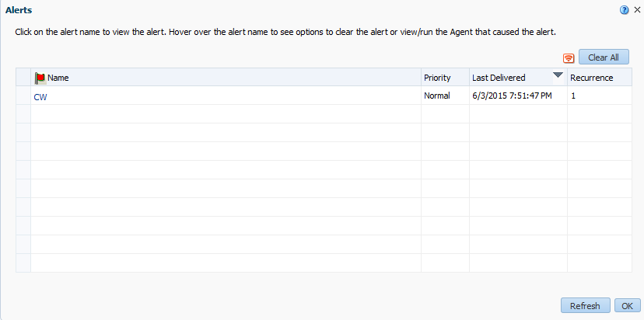The height and width of the screenshot is (320, 644).
Task: Click the header row selector corner cell
Action: (23, 78)
